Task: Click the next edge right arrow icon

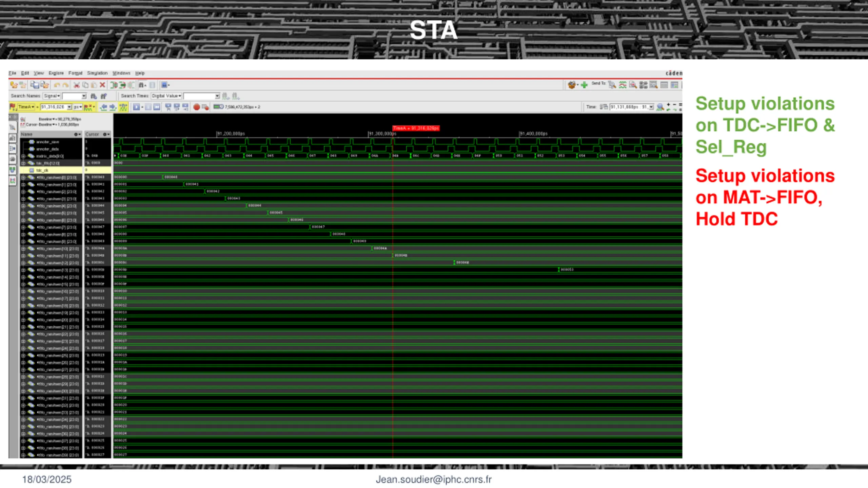Action: [x=113, y=107]
